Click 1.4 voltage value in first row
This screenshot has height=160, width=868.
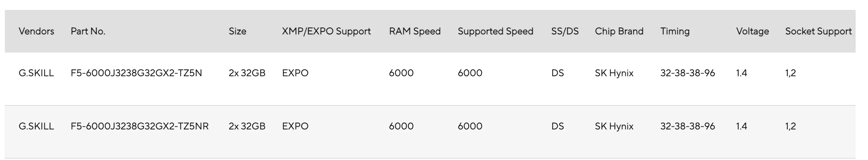pos(741,73)
